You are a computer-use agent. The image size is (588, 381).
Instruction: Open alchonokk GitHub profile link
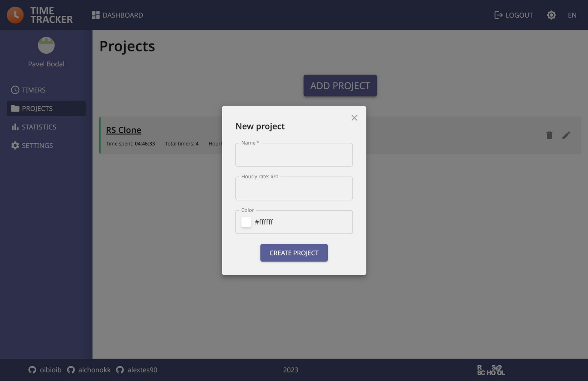click(89, 370)
